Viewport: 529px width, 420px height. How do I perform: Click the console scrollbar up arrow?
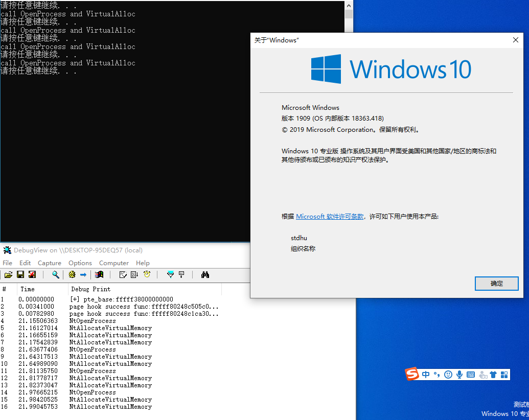click(349, 6)
